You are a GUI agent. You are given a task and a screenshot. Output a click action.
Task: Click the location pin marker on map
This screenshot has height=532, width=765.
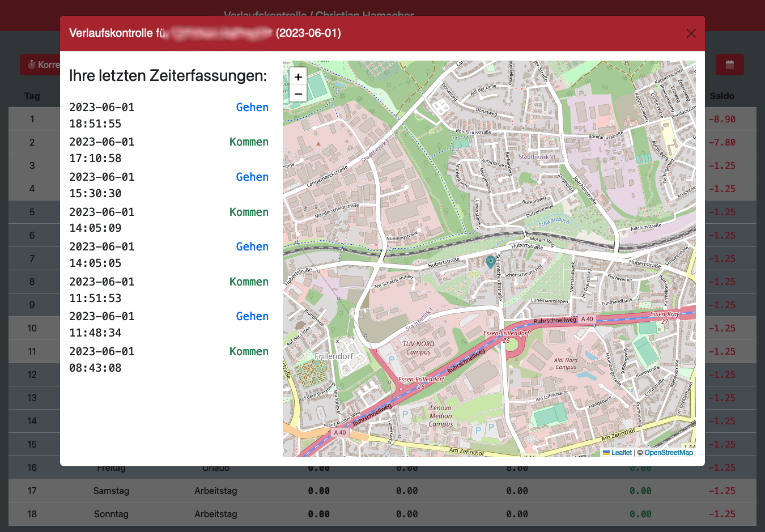490,261
